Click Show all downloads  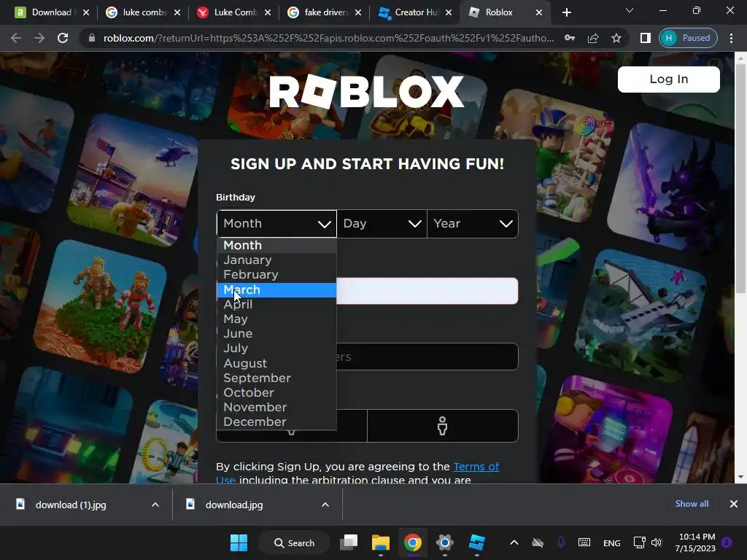692,504
